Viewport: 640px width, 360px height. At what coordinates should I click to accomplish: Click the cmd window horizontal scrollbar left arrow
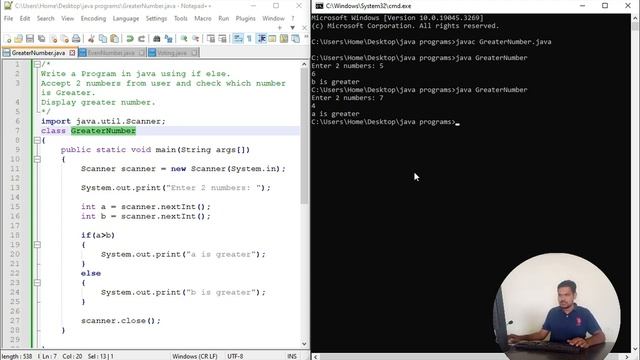[315, 357]
